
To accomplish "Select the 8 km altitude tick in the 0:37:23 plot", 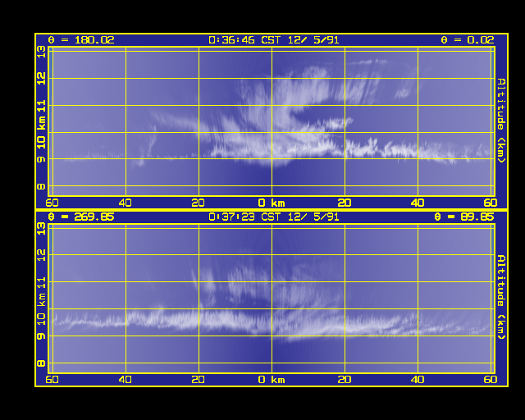I will (41, 363).
